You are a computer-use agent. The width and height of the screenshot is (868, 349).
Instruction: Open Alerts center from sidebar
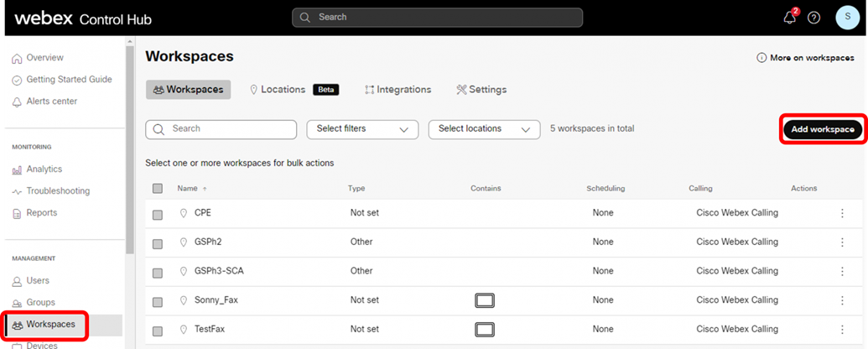51,102
